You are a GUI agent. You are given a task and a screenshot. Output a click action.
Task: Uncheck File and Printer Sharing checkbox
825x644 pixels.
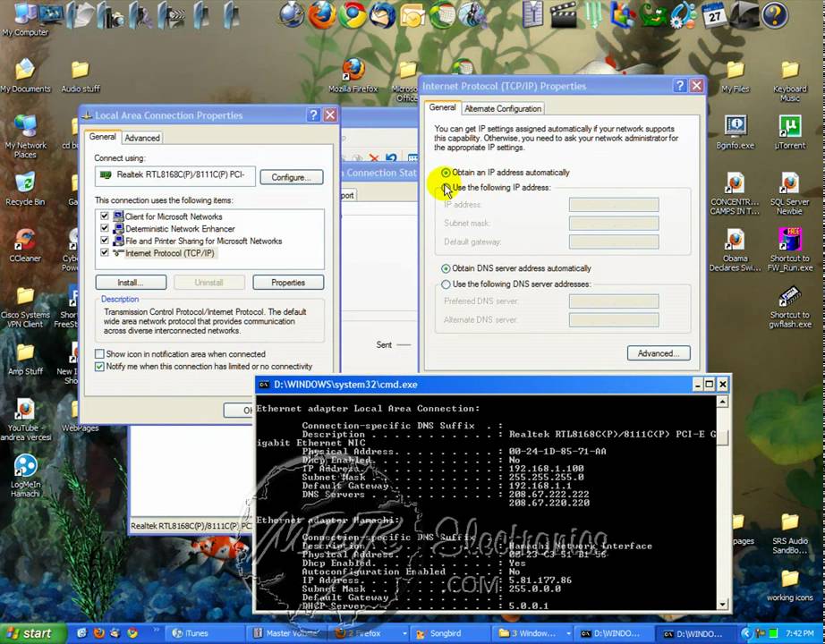click(104, 241)
